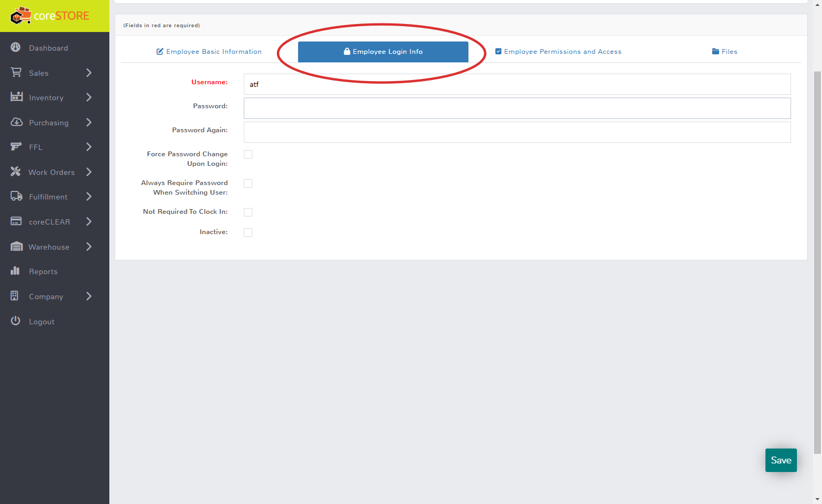Click the Username input field
The image size is (822, 504).
(517, 84)
